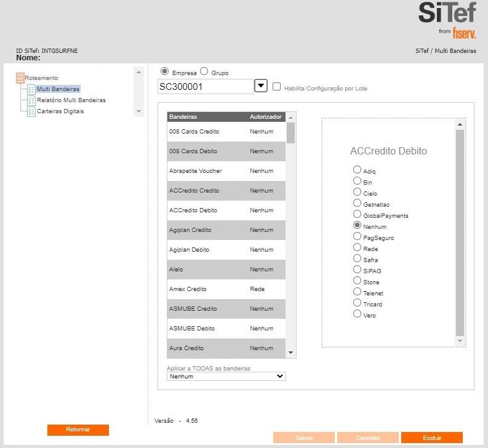The image size is (488, 448).
Task: Select the Grupo radio option
Action: click(x=204, y=71)
